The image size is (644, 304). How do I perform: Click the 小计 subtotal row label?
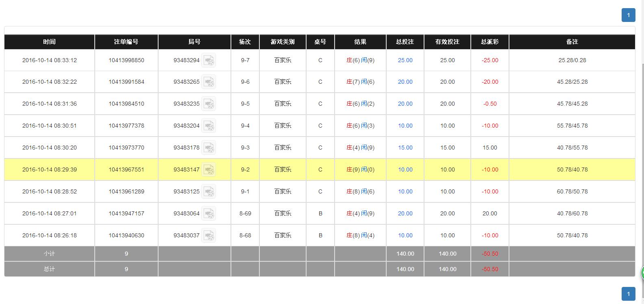tap(49, 254)
